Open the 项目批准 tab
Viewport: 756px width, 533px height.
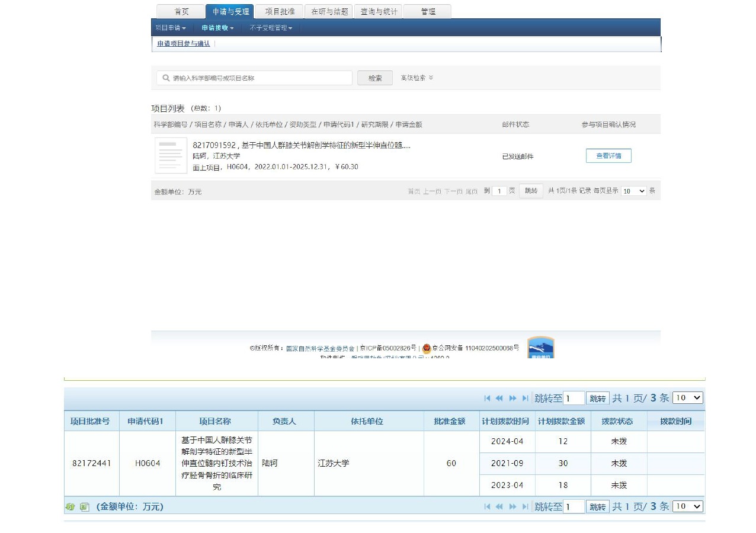280,12
